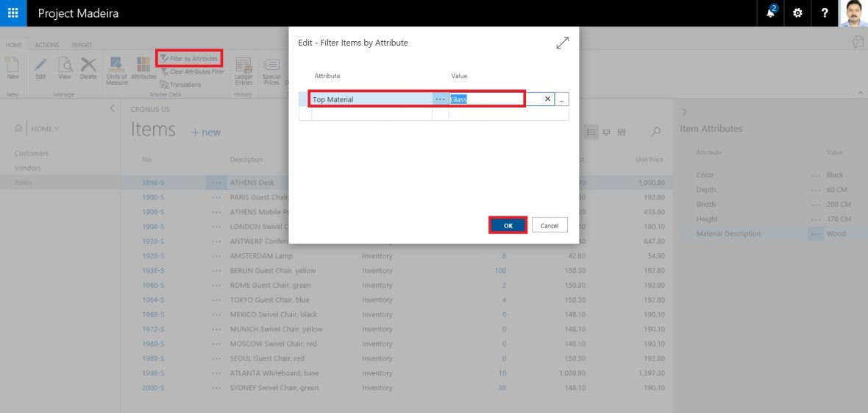This screenshot has width=868, height=413.
Task: Click Cancel in the filter dialog
Action: point(549,226)
